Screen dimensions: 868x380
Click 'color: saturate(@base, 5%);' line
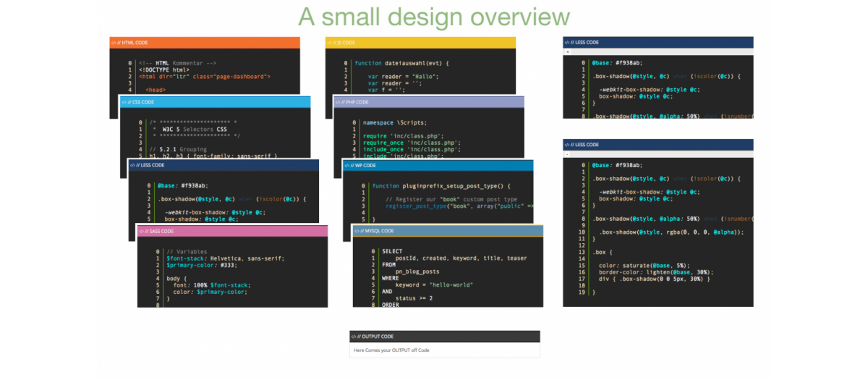coord(644,265)
